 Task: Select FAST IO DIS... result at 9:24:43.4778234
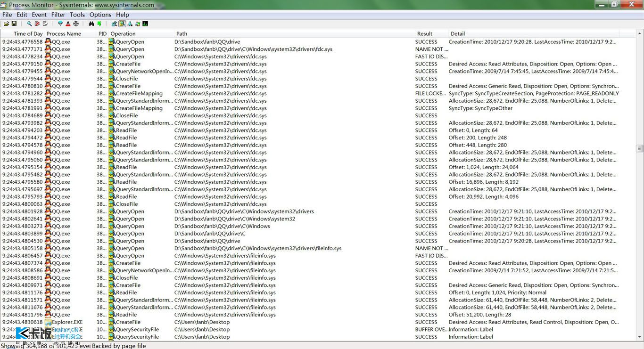[431, 57]
